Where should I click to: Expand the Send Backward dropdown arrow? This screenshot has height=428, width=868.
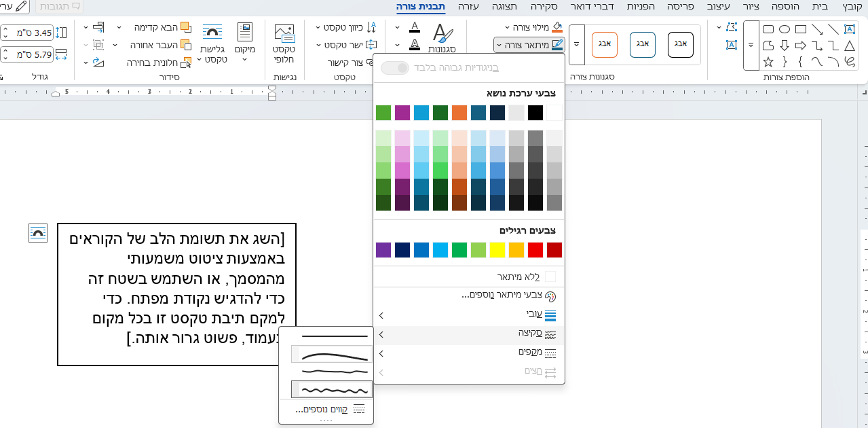[115, 45]
